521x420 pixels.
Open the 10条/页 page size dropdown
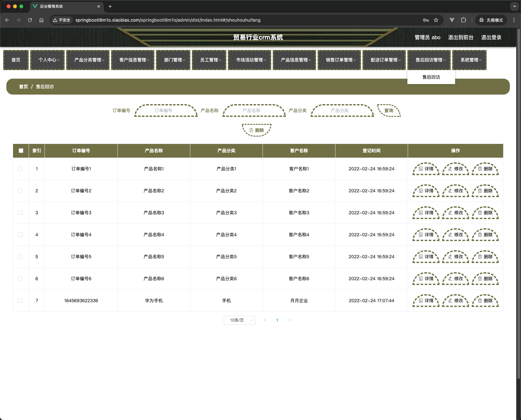(240, 320)
